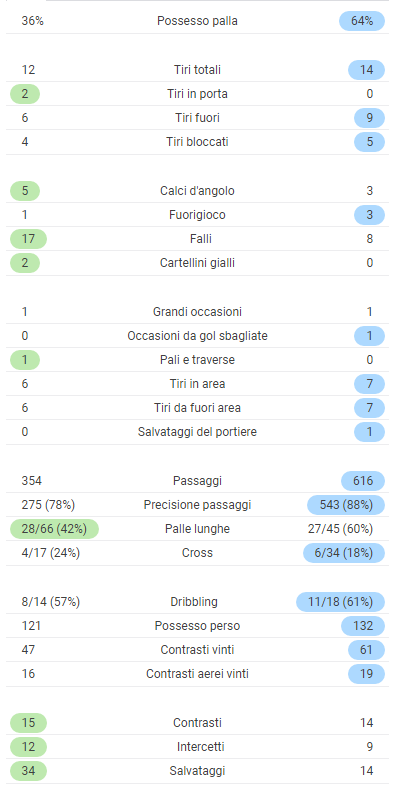This screenshot has height=803, width=394.
Task: Select the Cross 6/34 (18%) badge
Action: (344, 553)
